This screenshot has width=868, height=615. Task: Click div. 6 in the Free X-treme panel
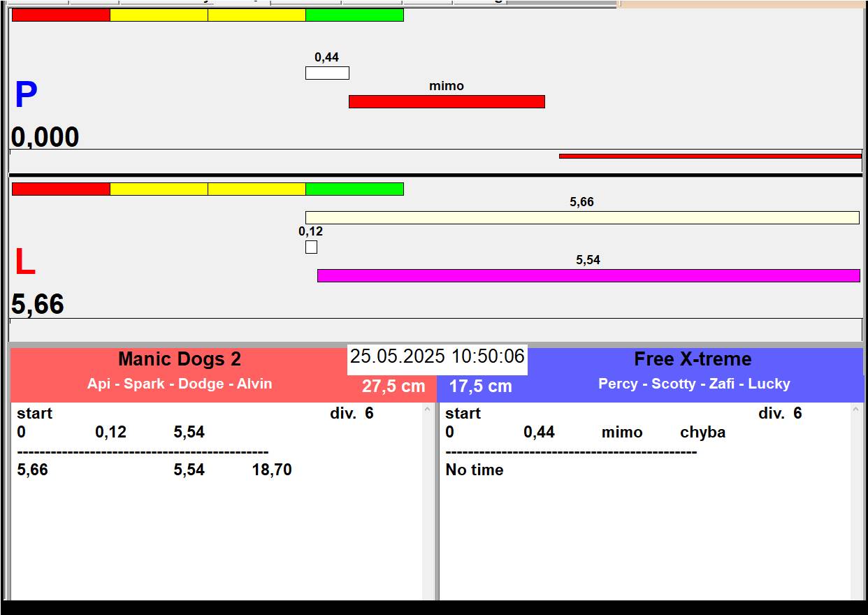tap(780, 414)
